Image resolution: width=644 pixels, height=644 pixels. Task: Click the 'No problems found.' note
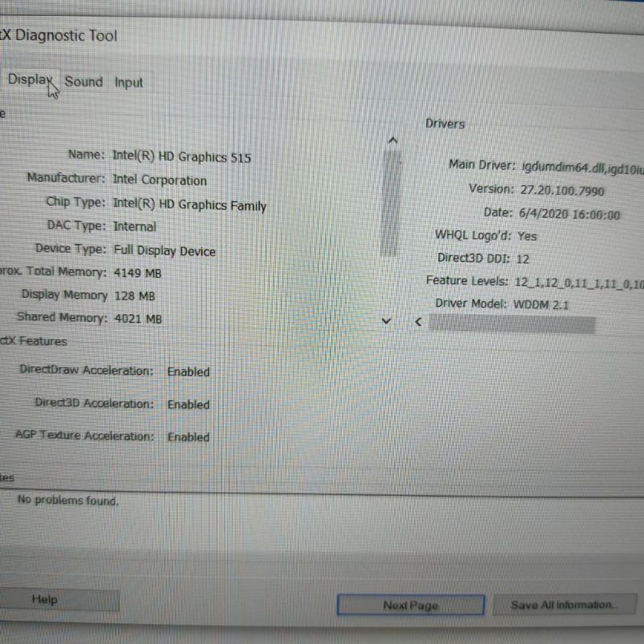[68, 500]
